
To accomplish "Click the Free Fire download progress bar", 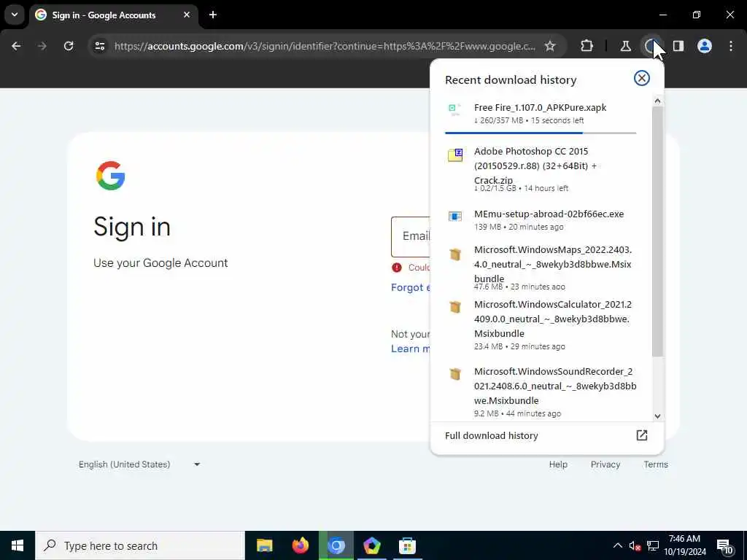I will (x=541, y=133).
